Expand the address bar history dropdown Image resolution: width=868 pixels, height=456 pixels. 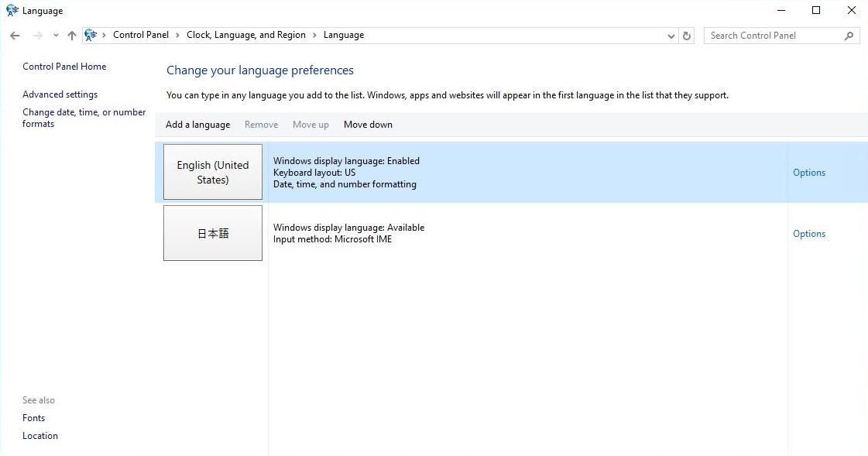tap(671, 36)
